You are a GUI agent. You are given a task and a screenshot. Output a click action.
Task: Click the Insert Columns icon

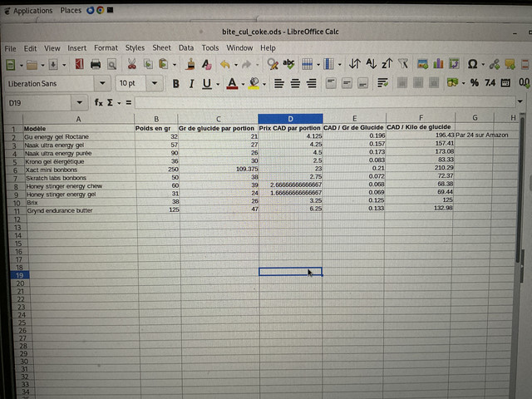(329, 63)
